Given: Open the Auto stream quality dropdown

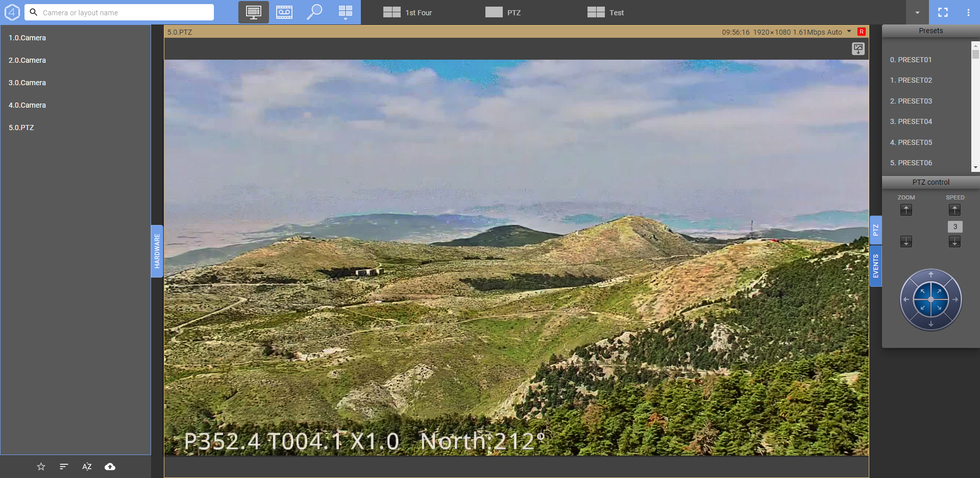Looking at the screenshot, I should (849, 32).
